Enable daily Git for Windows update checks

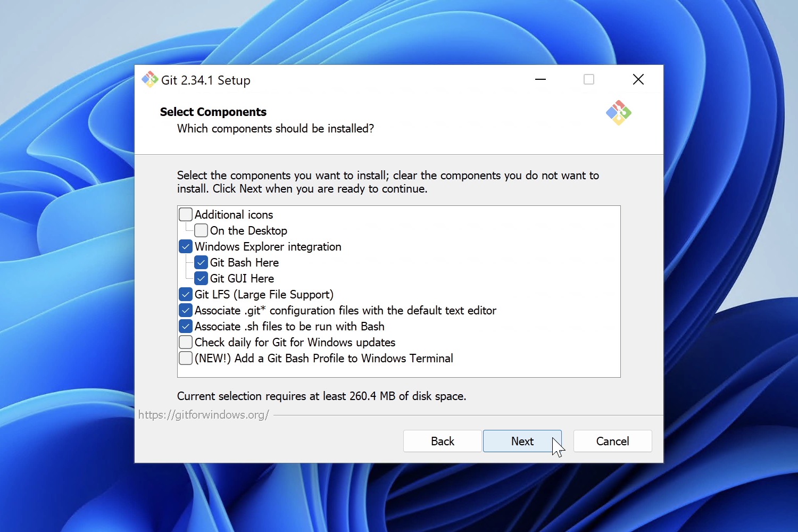click(185, 342)
